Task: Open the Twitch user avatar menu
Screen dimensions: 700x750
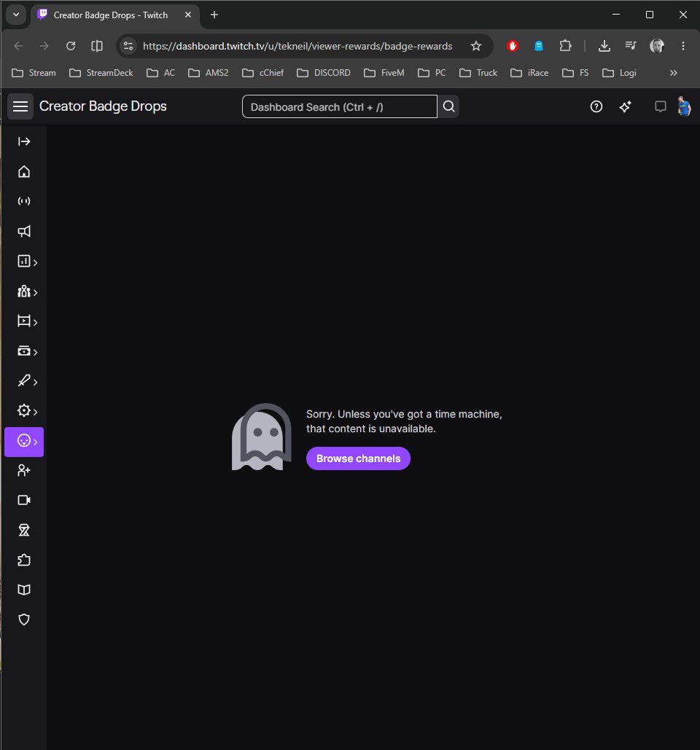Action: coord(684,106)
